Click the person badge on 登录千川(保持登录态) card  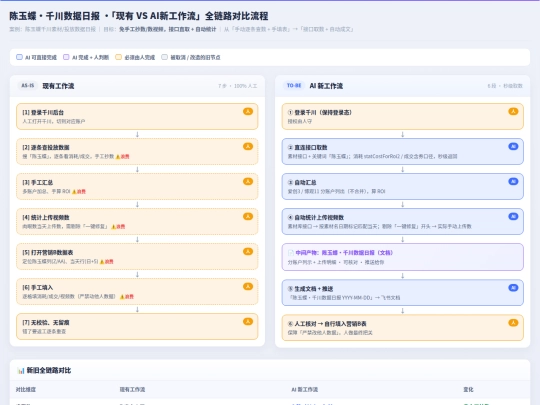point(513,112)
